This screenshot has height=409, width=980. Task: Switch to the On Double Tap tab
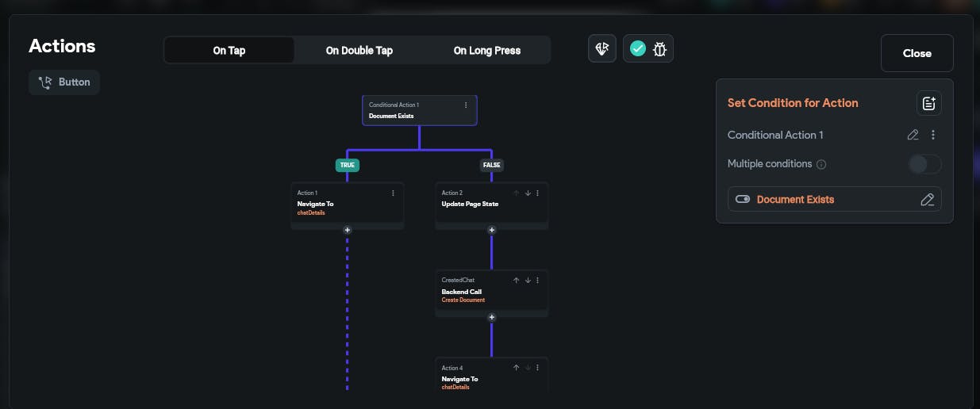[359, 50]
